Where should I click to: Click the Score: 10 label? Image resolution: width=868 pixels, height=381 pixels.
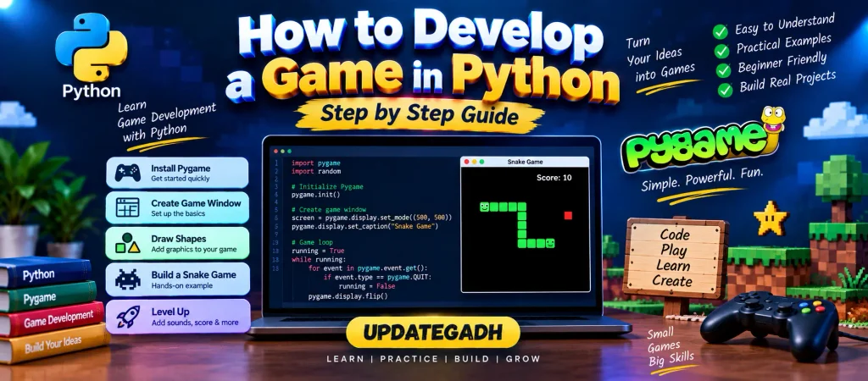[554, 178]
